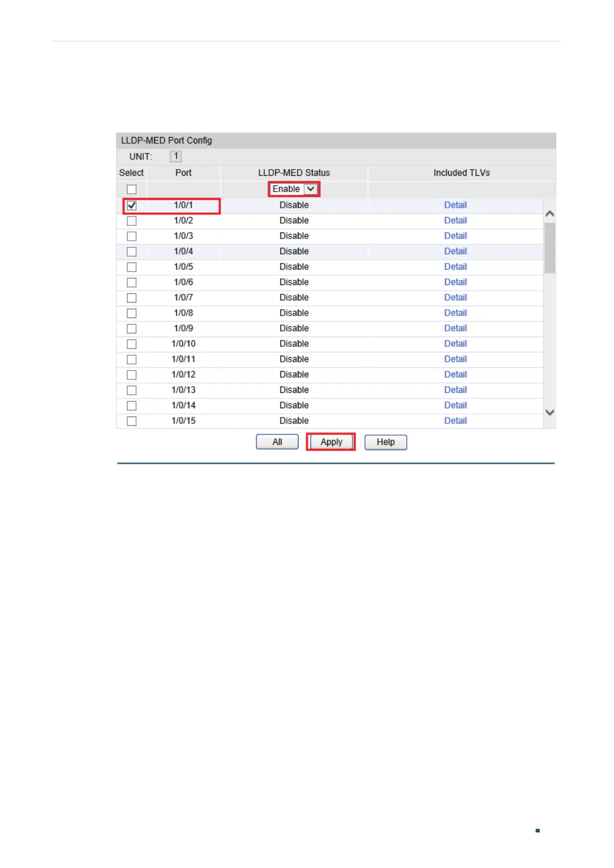Image resolution: width=614 pixels, height=868 pixels.
Task: Open Detail for port 1/0/7
Action: 456,298
